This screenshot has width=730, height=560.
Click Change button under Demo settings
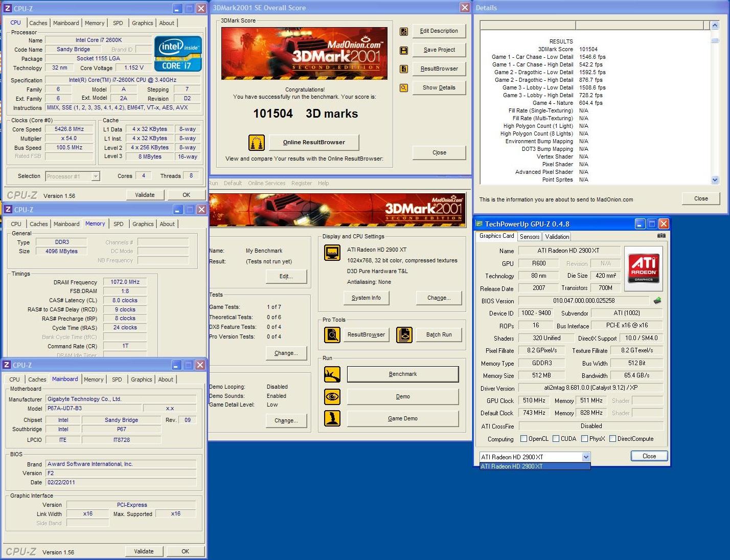point(286,420)
